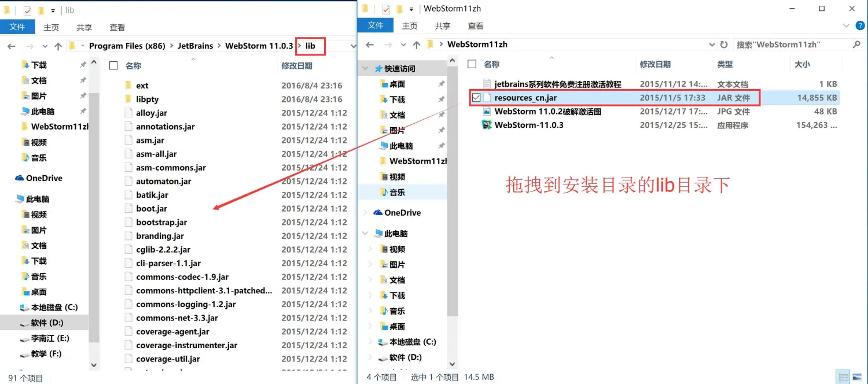Click the boot.jar file icon
This screenshot has height=384, width=868.
pyautogui.click(x=128, y=209)
